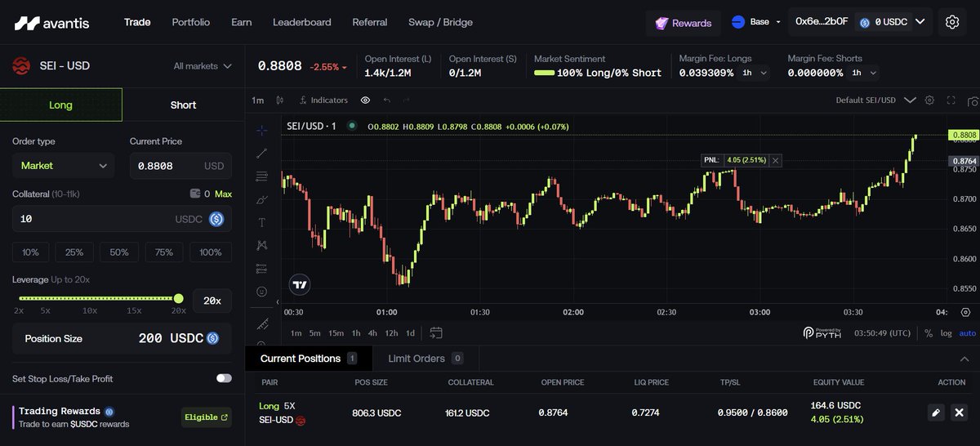
Task: Open Indicators in chart toolbar
Action: tap(323, 100)
